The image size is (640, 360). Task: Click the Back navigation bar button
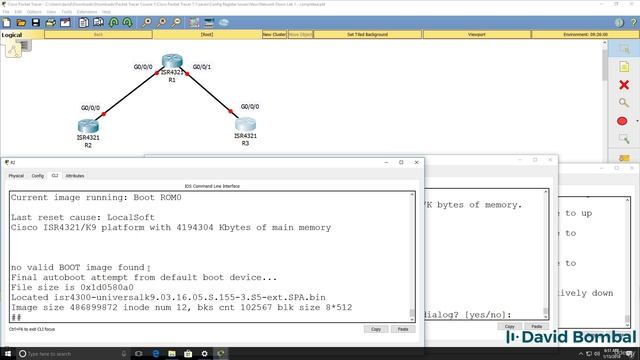(98, 35)
